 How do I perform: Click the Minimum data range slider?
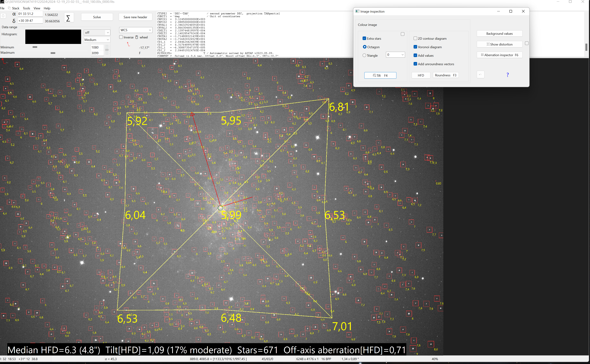tap(35, 47)
